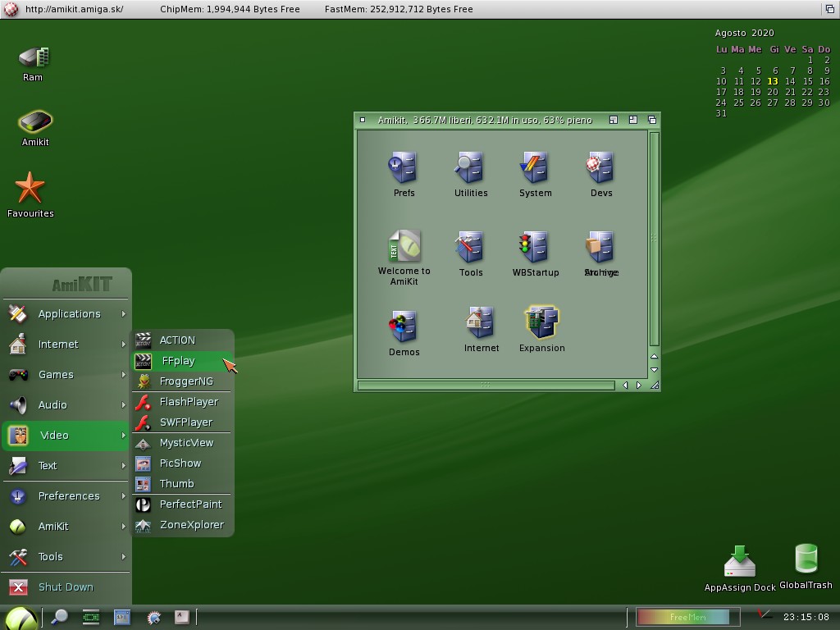Expand the Games submenu

[x=56, y=375]
